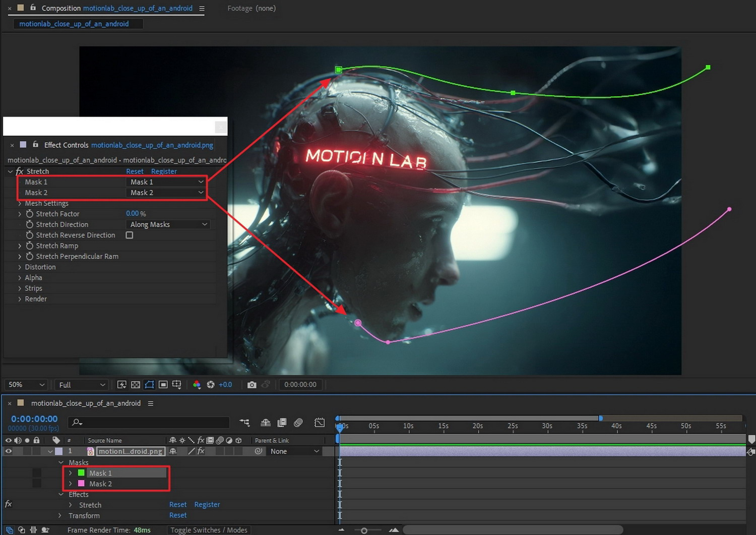Click the Reset Exposure icon
756x535 pixels.
[x=211, y=385]
